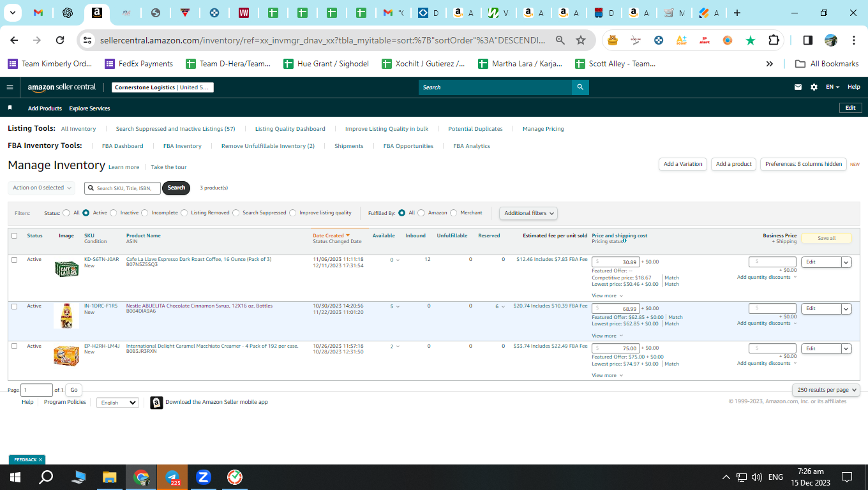Open Telegram from the taskbar
This screenshot has height=490, width=868.
pyautogui.click(x=172, y=477)
